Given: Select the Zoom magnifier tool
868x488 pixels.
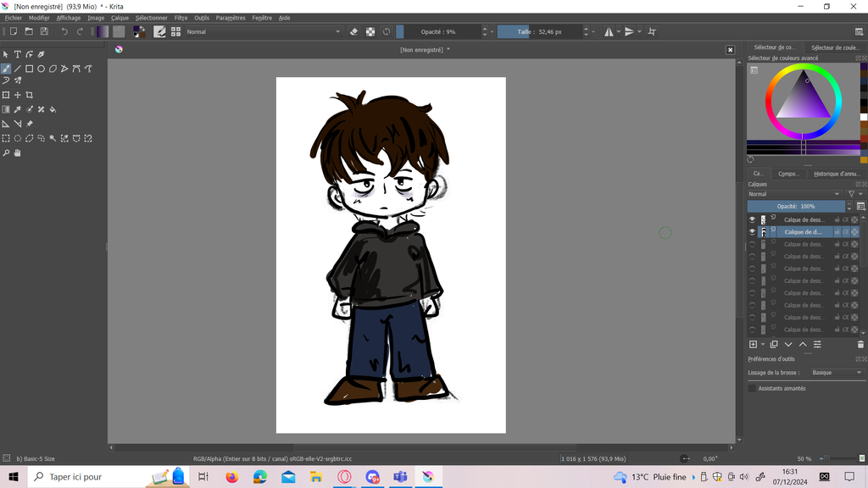Looking at the screenshot, I should pos(6,153).
